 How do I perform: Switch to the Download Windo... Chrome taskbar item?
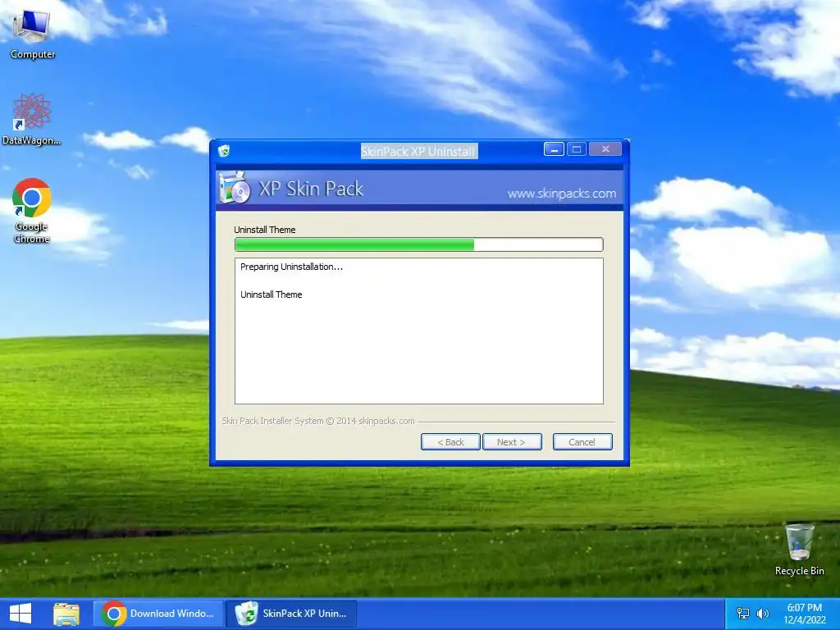158,614
